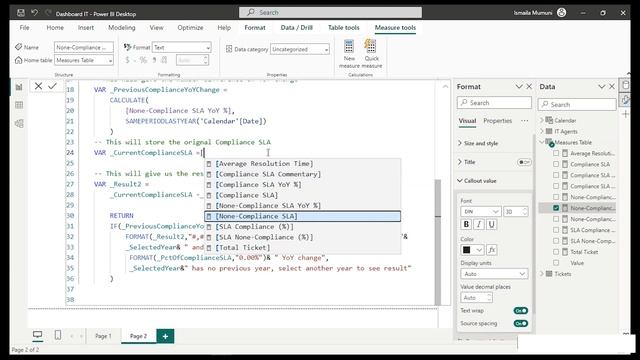Check the Total Ticket checkbox
This screenshot has width=640, height=360.
[x=556, y=252]
